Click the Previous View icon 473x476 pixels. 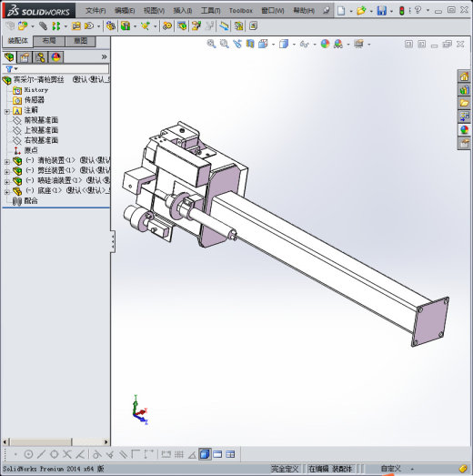coord(237,44)
